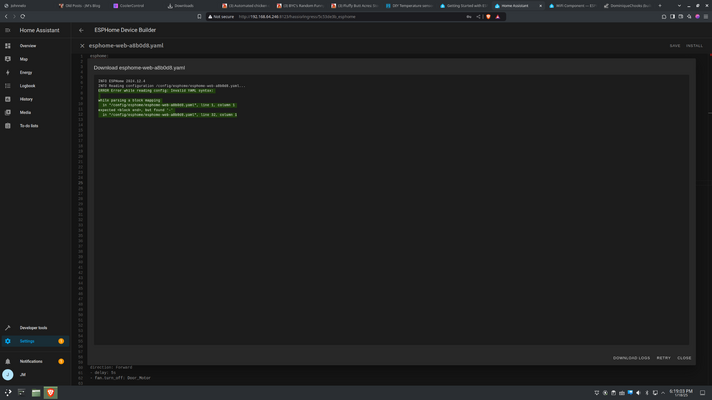
Task: Switch to the WiFi Component tab
Action: (x=574, y=6)
